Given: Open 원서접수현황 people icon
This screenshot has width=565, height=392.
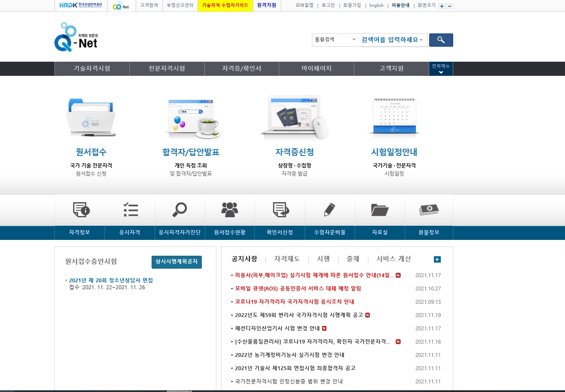Looking at the screenshot, I should point(230,210).
